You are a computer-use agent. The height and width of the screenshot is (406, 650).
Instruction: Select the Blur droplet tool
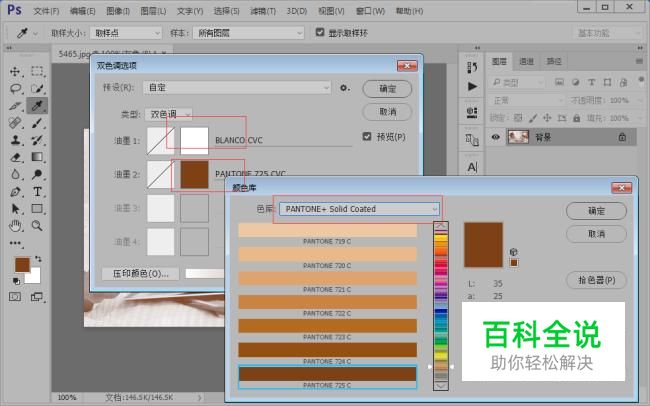(15, 174)
